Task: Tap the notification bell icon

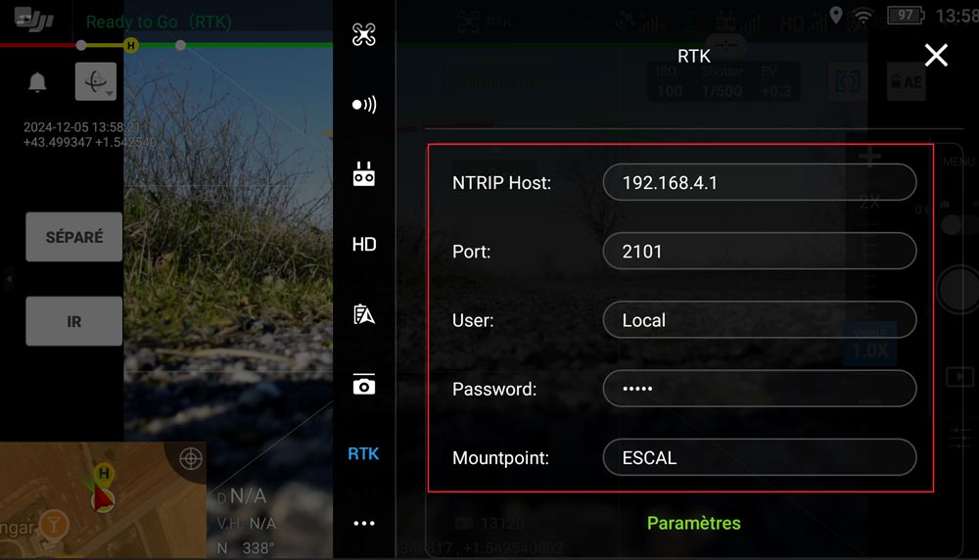Action: click(38, 83)
